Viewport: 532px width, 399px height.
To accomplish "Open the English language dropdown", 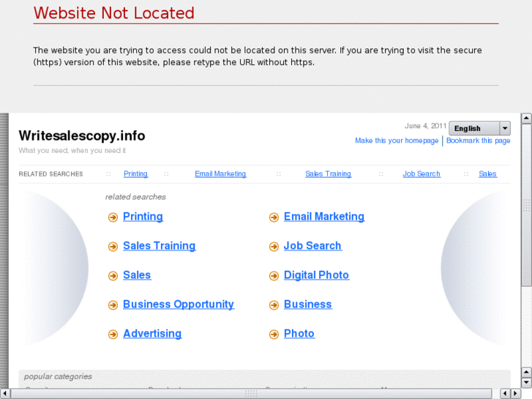I will (x=479, y=128).
